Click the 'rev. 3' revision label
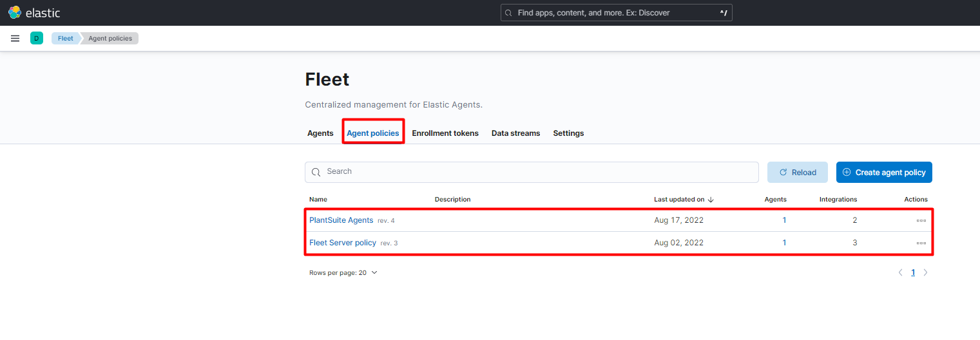 (x=389, y=243)
